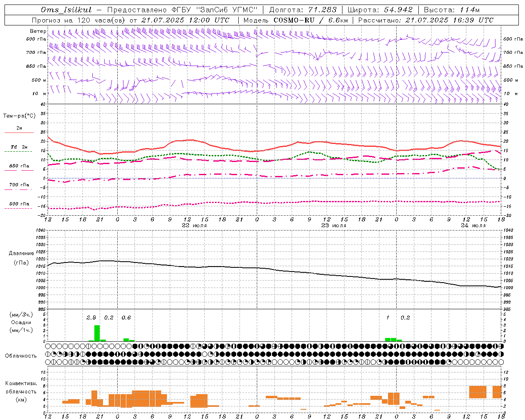Click the Широта: 54.942 value

pos(380,10)
